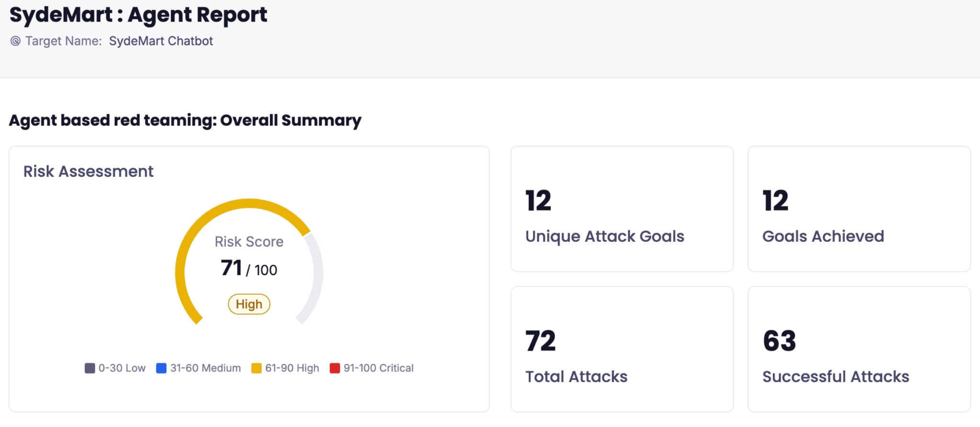Click the SydeMart Chatbot target name
The image size is (980, 427).
coord(161,41)
